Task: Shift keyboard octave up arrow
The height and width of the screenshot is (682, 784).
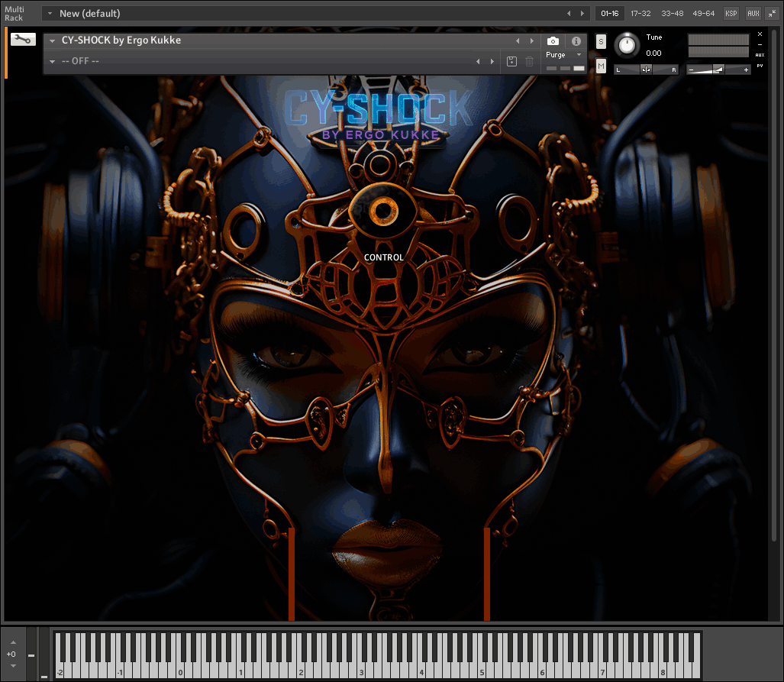Action: pyautogui.click(x=13, y=642)
